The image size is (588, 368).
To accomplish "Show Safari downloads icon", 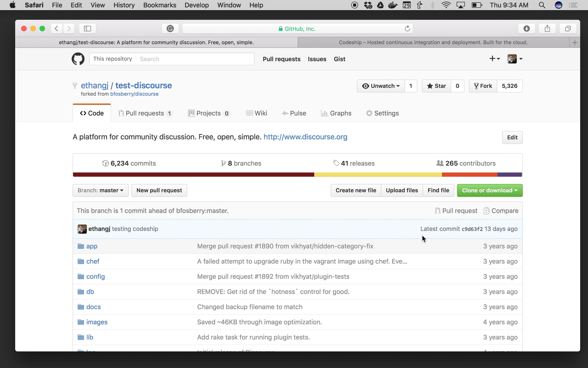I will pyautogui.click(x=527, y=29).
